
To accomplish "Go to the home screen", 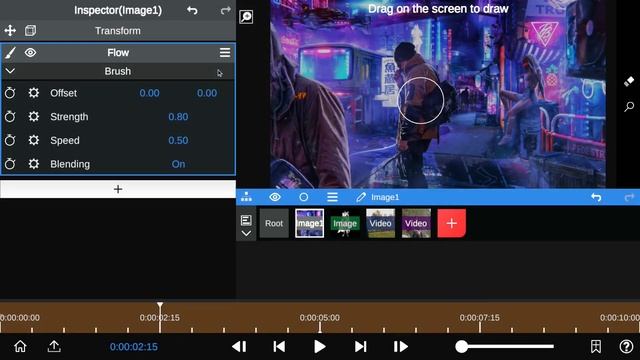I will click(20, 347).
